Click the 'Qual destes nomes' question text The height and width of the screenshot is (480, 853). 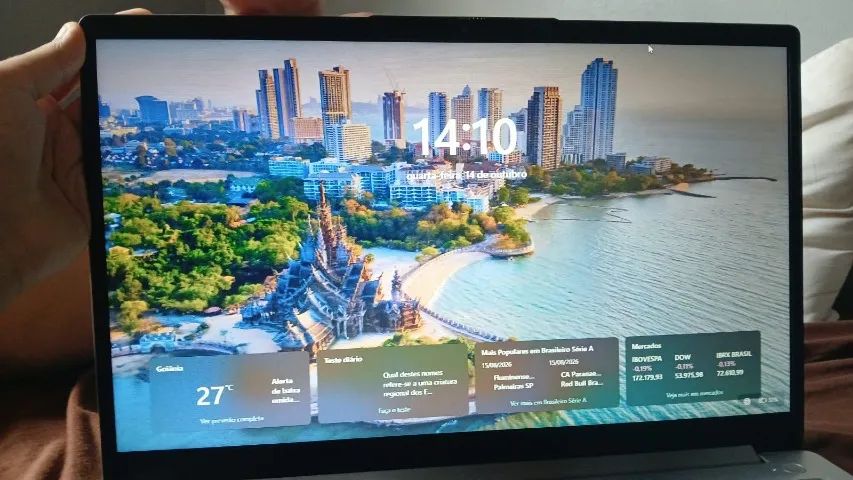(419, 383)
